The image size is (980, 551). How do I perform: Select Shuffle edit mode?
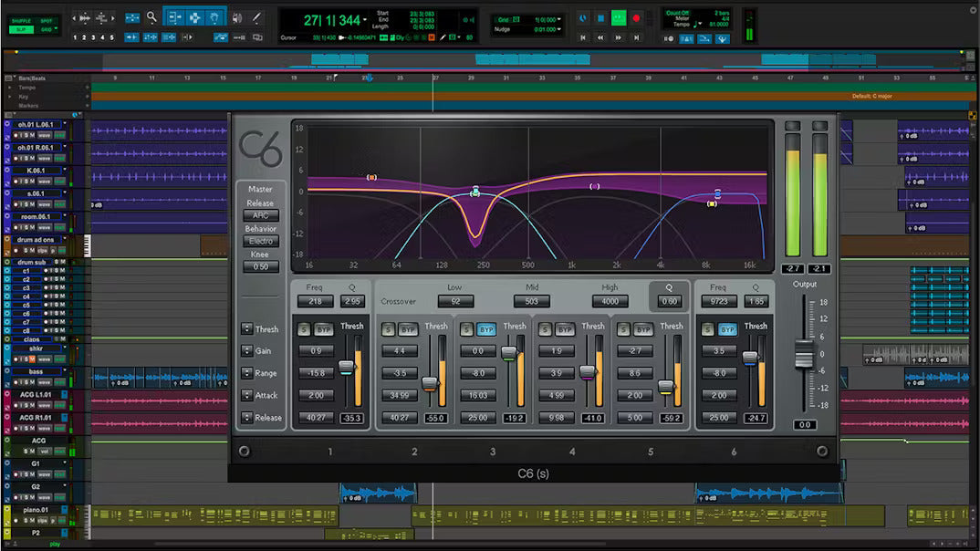pos(20,20)
